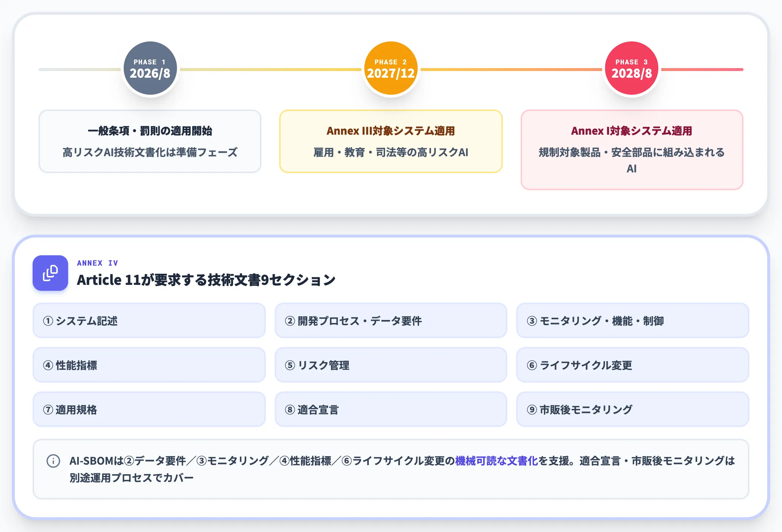Select the Phase 3 2028/8 timeline marker
Viewport: 782px width, 532px height.
(632, 68)
